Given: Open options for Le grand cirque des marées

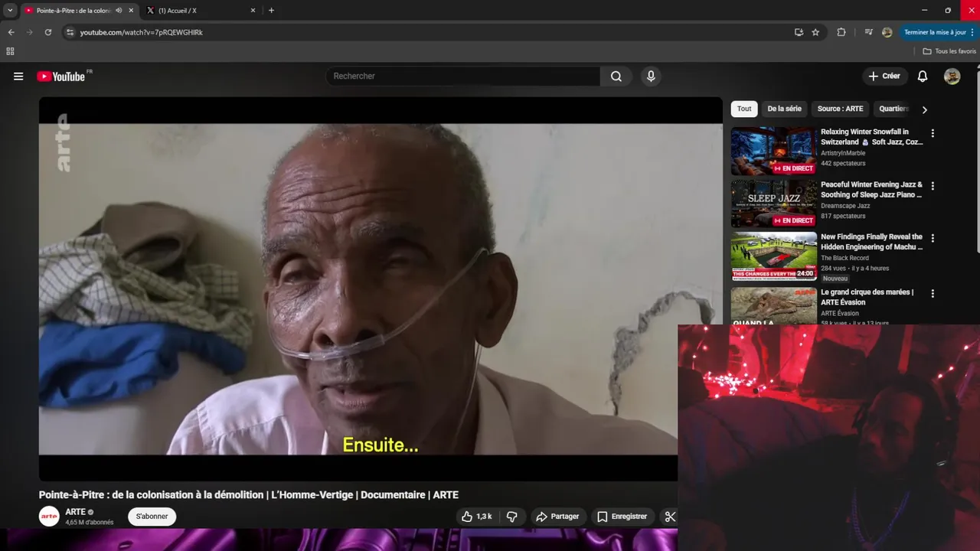Looking at the screenshot, I should pos(932,293).
